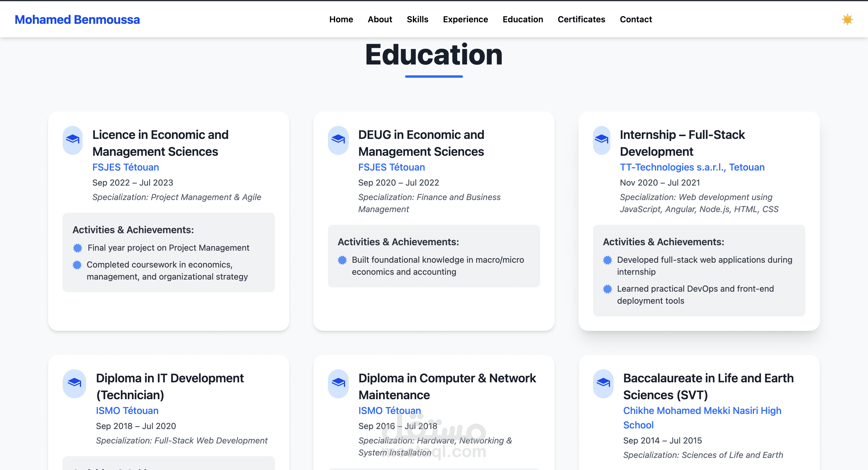Click the Education heading underline bar
The image size is (868, 470).
tap(434, 77)
